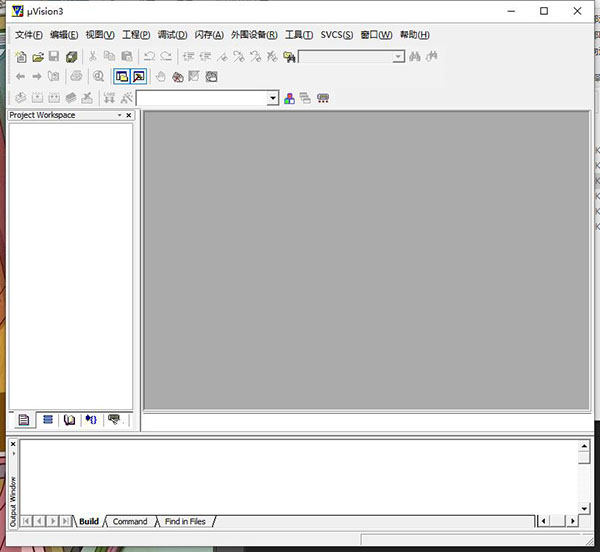The width and height of the screenshot is (600, 552).
Task: Select the Files tab in Project Workspace
Action: coord(23,420)
